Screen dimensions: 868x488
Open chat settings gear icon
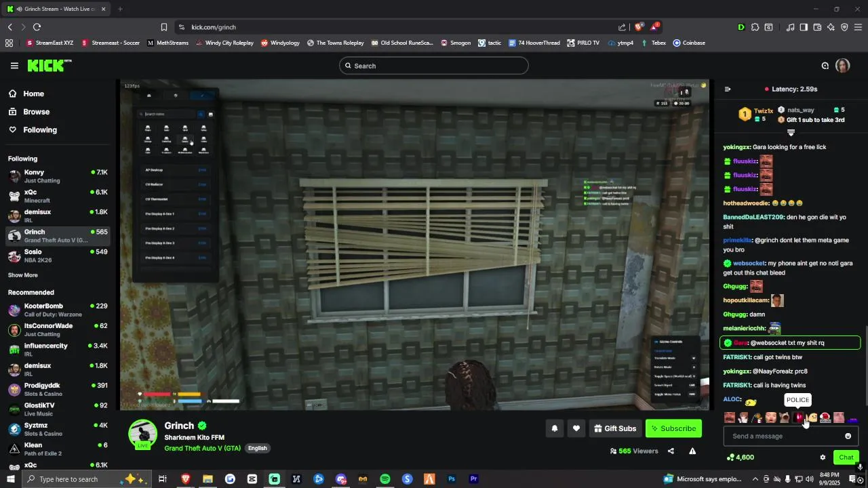(823, 457)
